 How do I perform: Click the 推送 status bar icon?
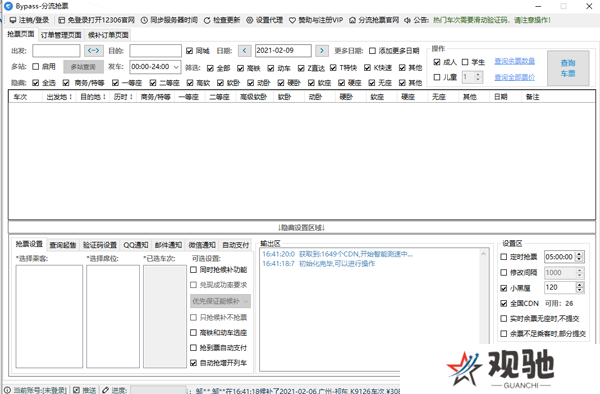pos(77,390)
